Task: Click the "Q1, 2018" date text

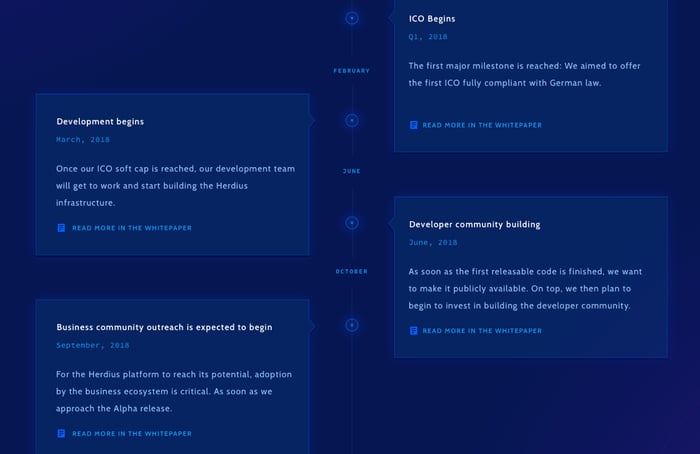Action: click(428, 37)
